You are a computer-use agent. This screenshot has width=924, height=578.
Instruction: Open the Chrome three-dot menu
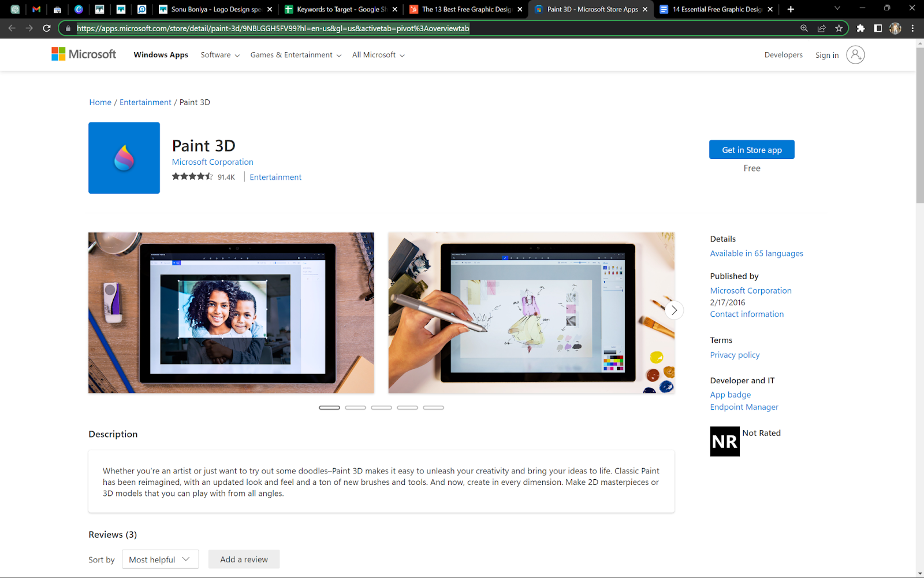(912, 28)
